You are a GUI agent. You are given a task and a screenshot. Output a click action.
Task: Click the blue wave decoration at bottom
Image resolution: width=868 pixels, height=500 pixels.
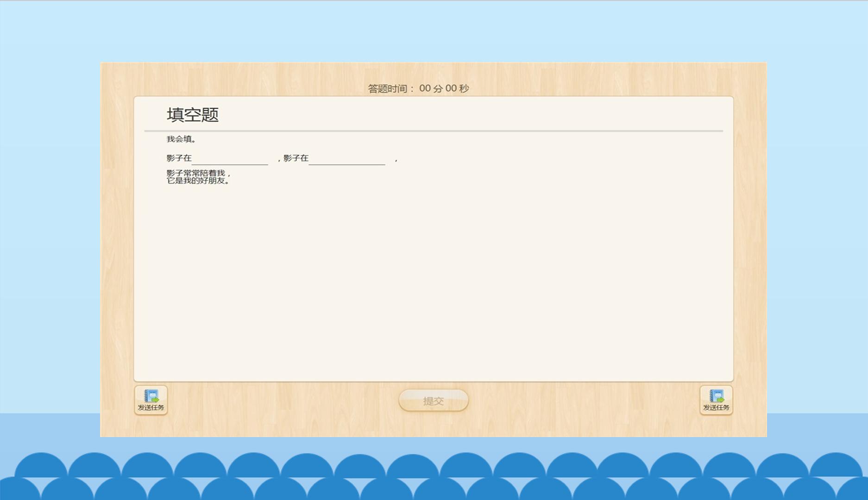pos(434,477)
